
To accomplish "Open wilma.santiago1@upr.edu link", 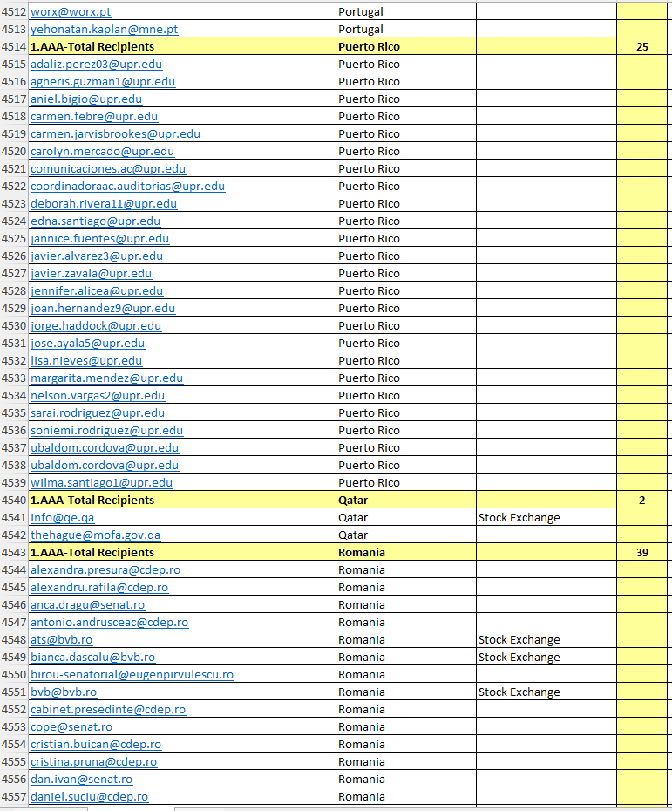I will tap(101, 483).
